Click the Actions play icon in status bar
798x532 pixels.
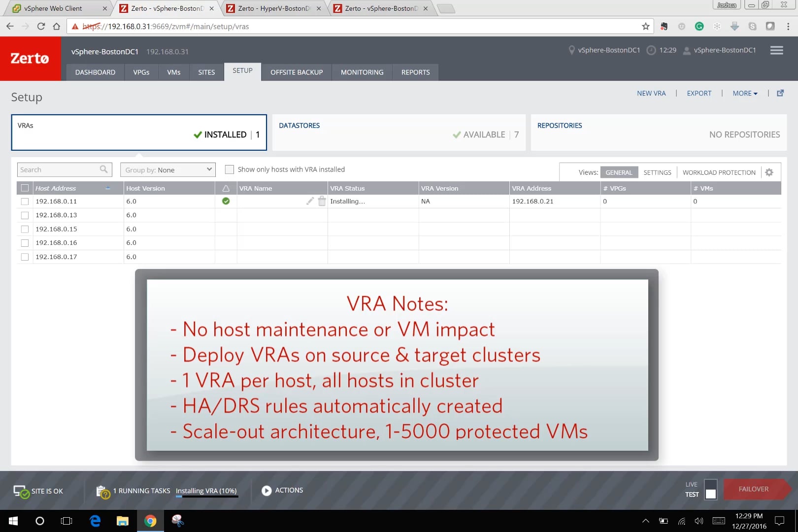(266, 490)
